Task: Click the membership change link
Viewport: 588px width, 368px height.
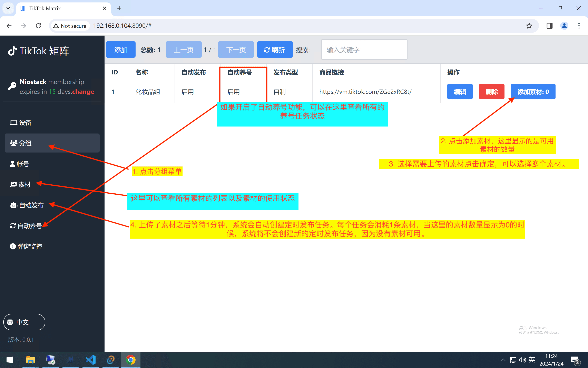Action: coord(83,92)
